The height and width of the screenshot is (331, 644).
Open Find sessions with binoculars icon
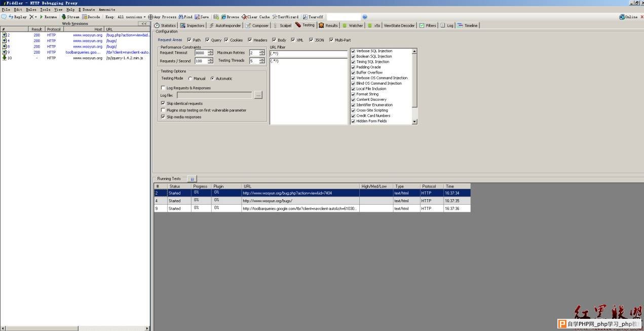(x=185, y=17)
